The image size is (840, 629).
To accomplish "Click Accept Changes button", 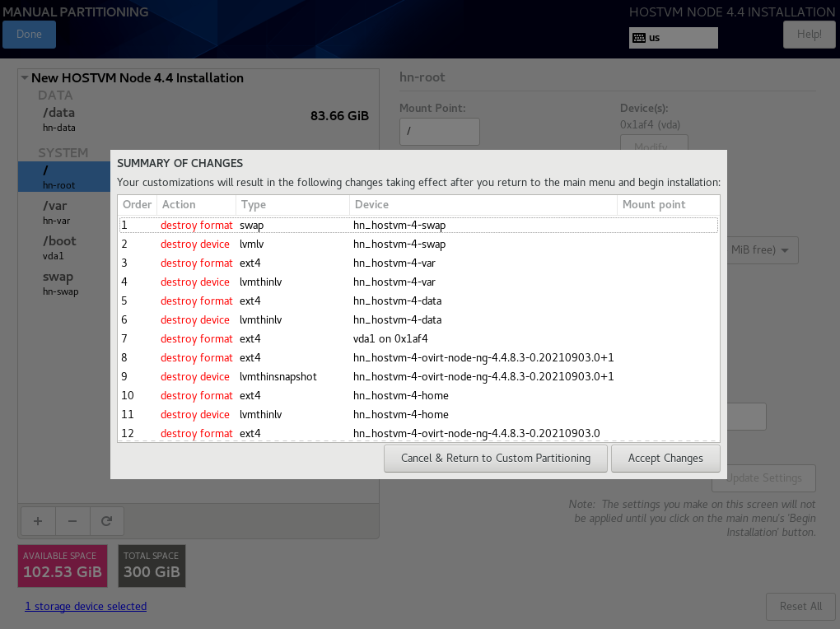I will click(x=665, y=459).
